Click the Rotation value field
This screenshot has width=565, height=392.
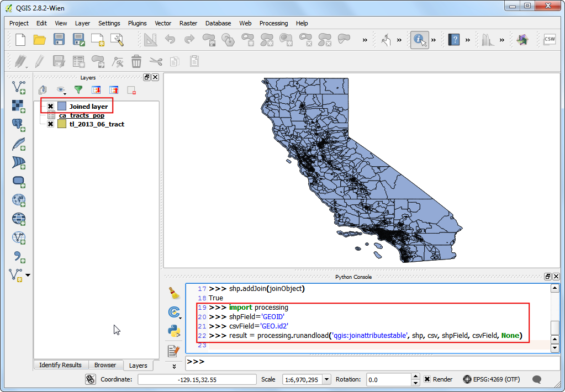point(389,379)
